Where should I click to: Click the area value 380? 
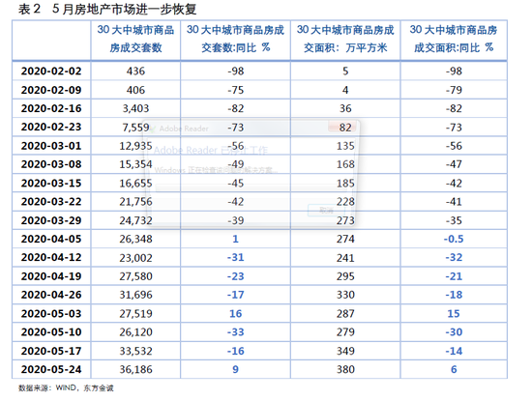pyautogui.click(x=345, y=369)
